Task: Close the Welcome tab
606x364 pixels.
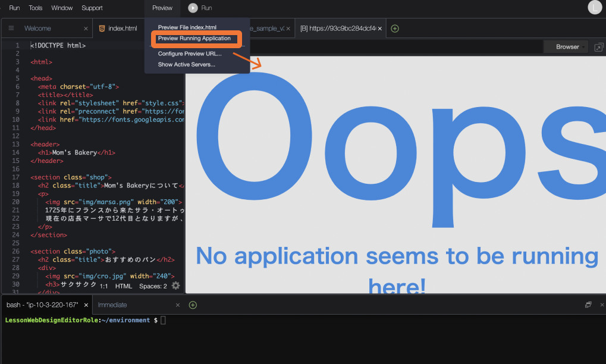Action: (x=86, y=29)
